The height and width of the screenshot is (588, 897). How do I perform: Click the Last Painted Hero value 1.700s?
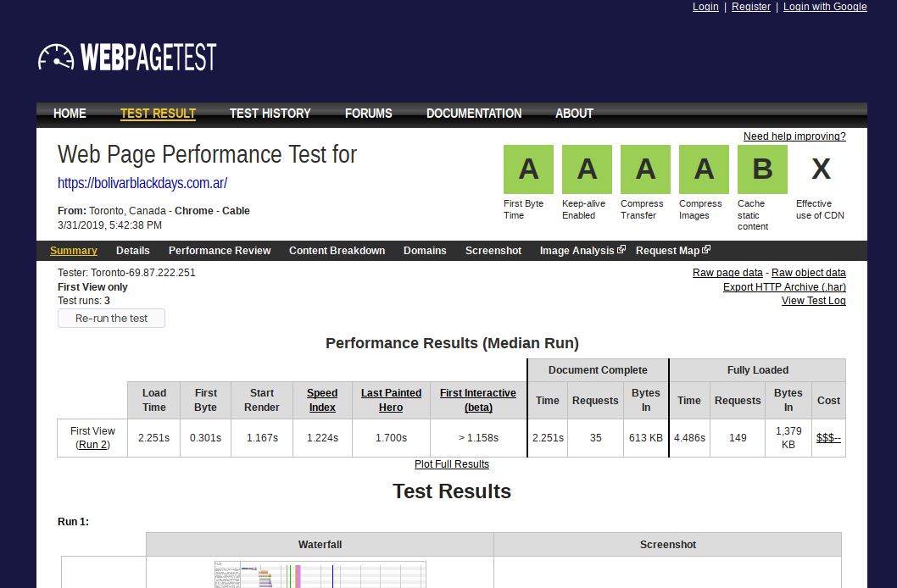(392, 438)
